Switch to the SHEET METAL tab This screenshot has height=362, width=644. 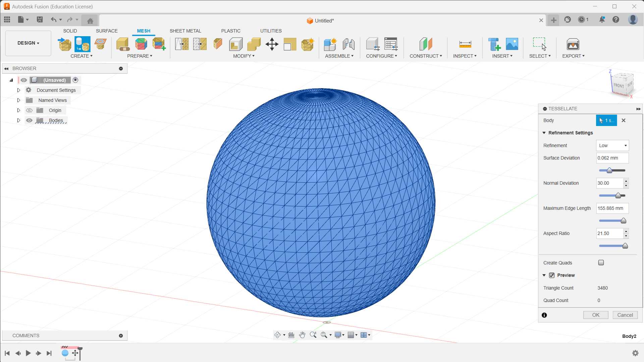point(185,31)
